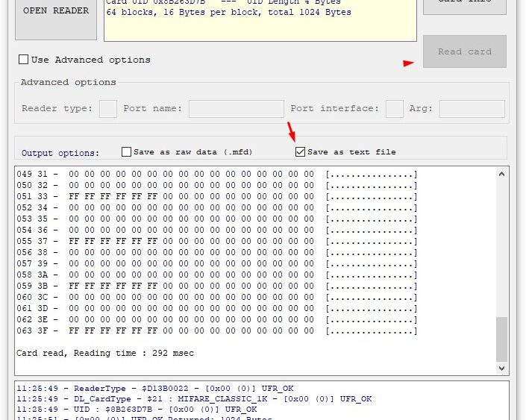Viewport: 526px width, 420px height.
Task: Enable Use Advanced options checkbox
Action: [24, 60]
